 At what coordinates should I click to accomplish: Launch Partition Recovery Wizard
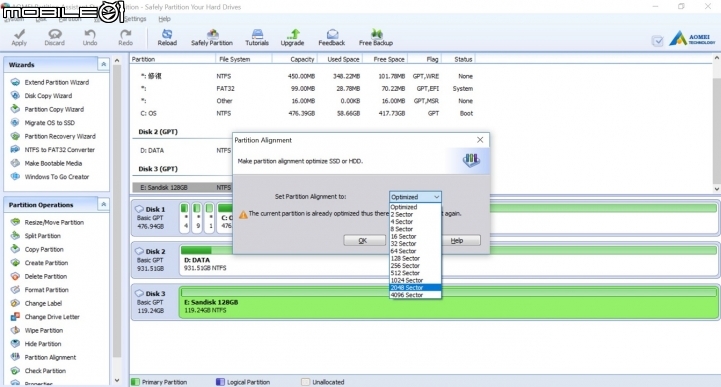(60, 136)
